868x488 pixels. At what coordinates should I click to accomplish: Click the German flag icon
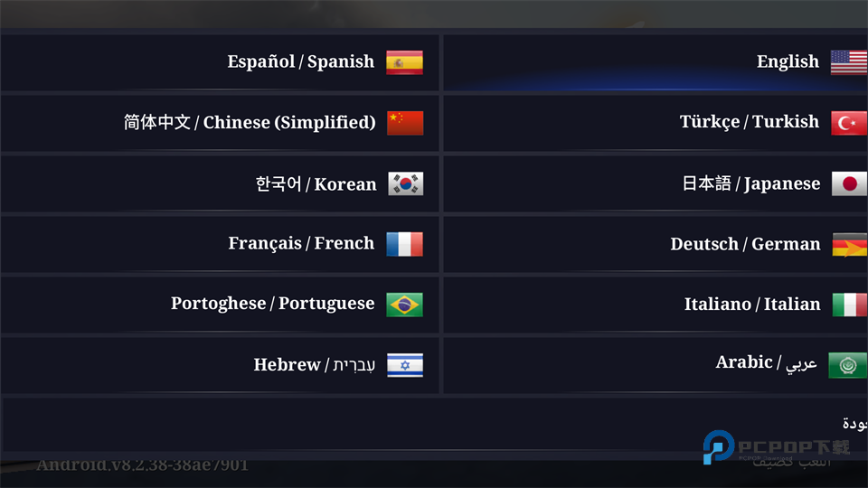[848, 245]
